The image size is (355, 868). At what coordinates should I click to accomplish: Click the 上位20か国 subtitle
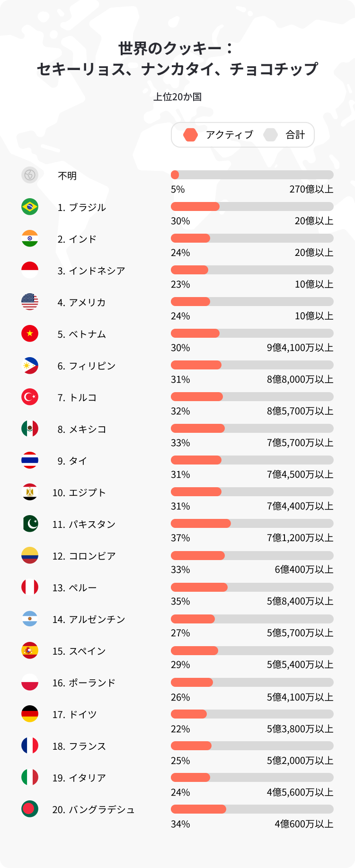(177, 97)
